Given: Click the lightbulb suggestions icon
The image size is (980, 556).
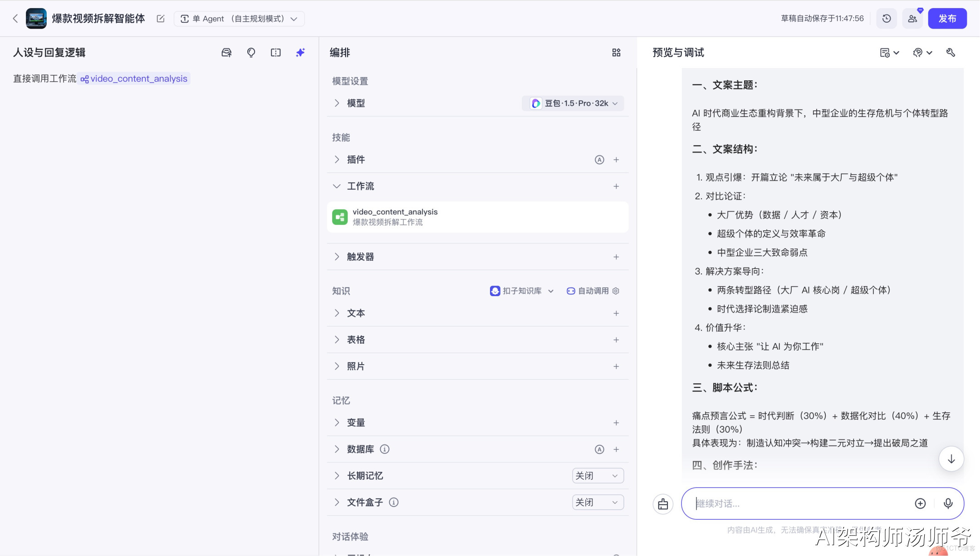Looking at the screenshot, I should (x=251, y=53).
